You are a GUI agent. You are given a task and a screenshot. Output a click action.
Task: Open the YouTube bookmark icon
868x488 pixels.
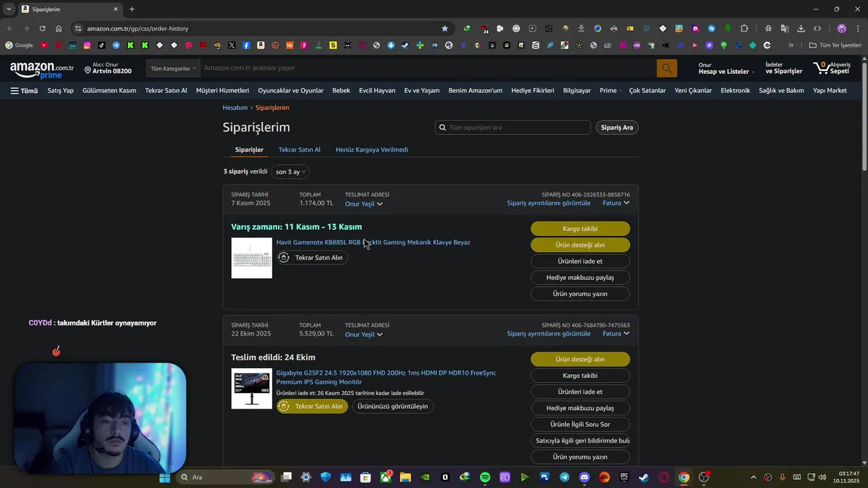[44, 45]
